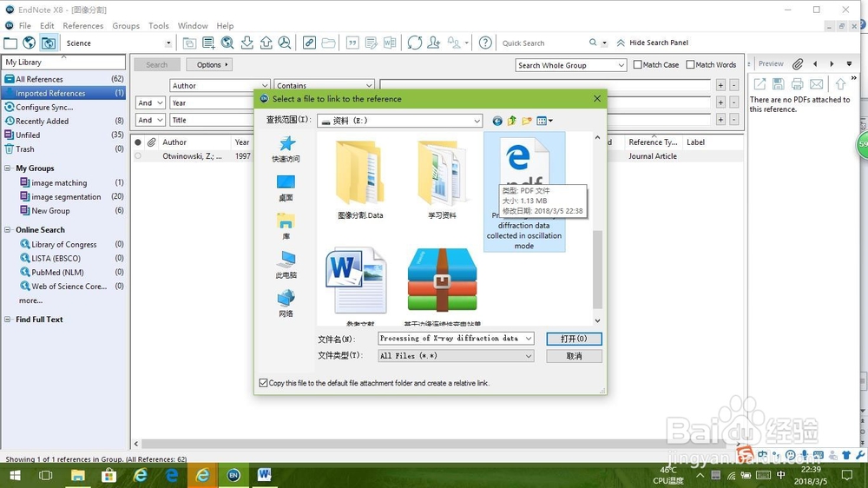Screen dimensions: 868x488
Task: Select the 学习资料 folder thumbnail
Action: (442, 179)
